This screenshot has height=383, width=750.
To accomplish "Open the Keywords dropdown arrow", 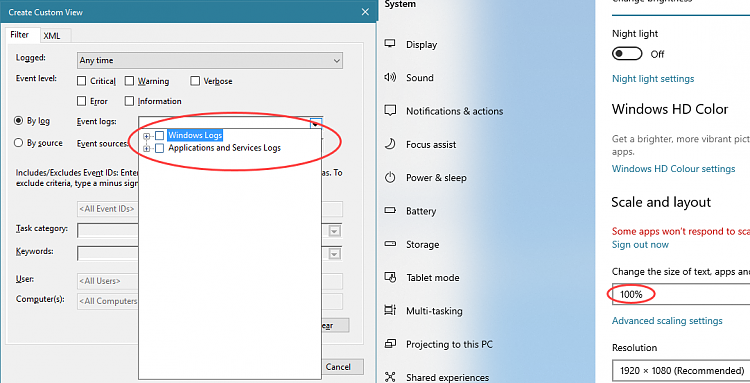I will [x=335, y=253].
